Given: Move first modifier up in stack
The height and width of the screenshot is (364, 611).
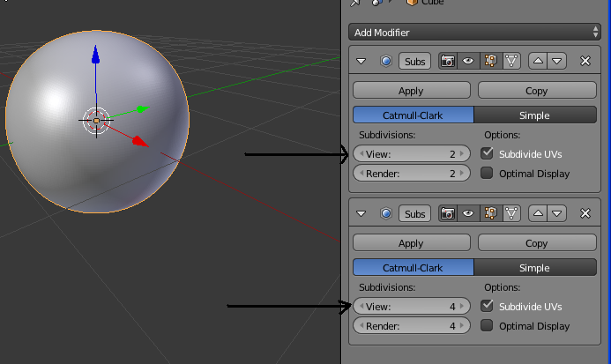Looking at the screenshot, I should coord(538,61).
